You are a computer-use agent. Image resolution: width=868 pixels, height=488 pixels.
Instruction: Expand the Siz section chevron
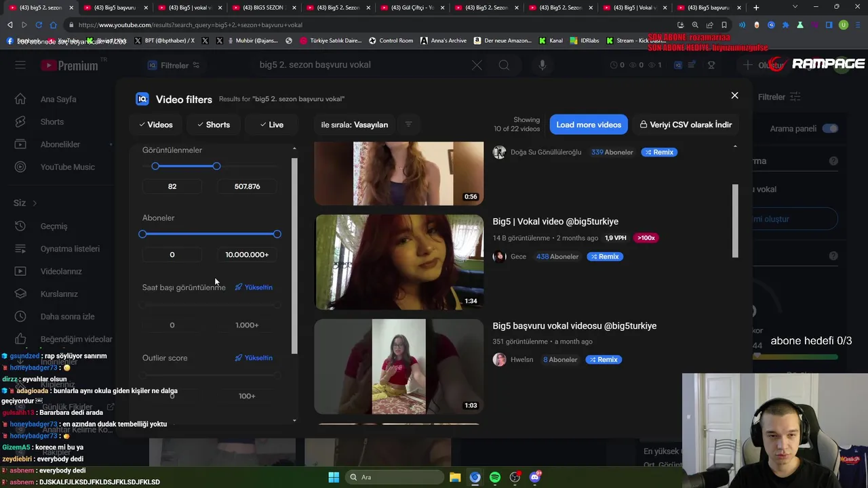click(x=35, y=203)
